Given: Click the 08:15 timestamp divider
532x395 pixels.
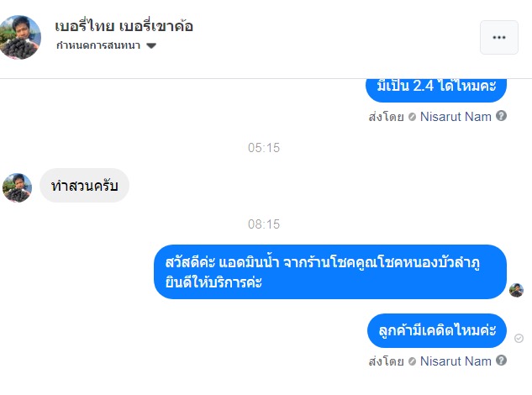Looking at the screenshot, I should click(x=264, y=224).
